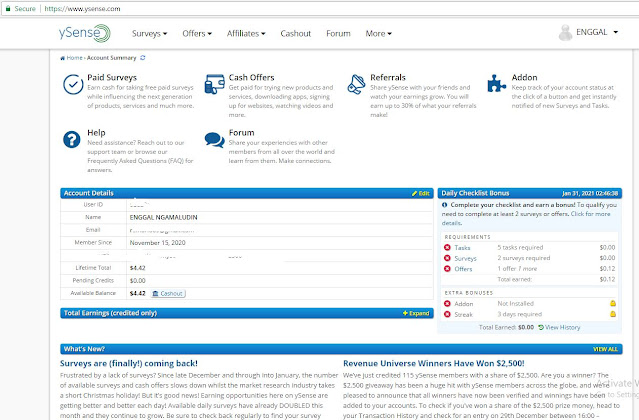Image resolution: width=639 pixels, height=420 pixels.
Task: Click the lock icon on Streak row
Action: [x=613, y=314]
